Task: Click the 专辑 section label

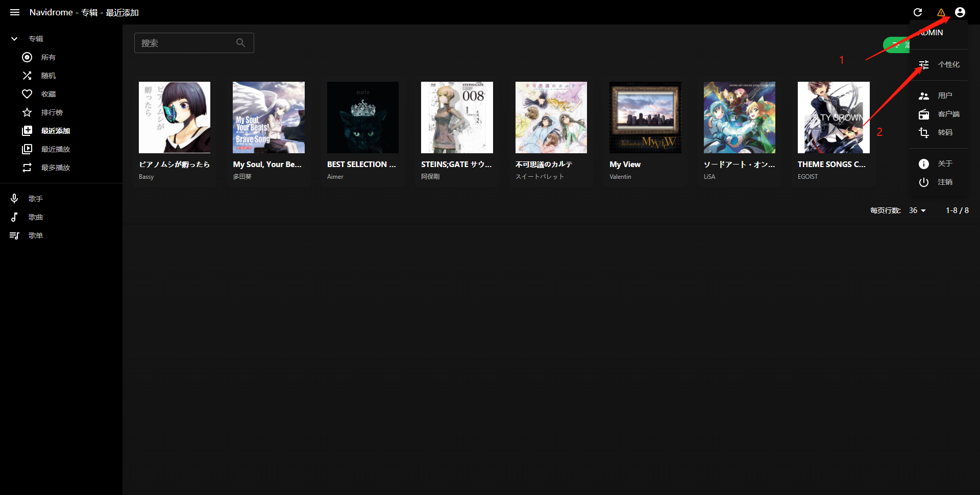Action: coord(36,39)
